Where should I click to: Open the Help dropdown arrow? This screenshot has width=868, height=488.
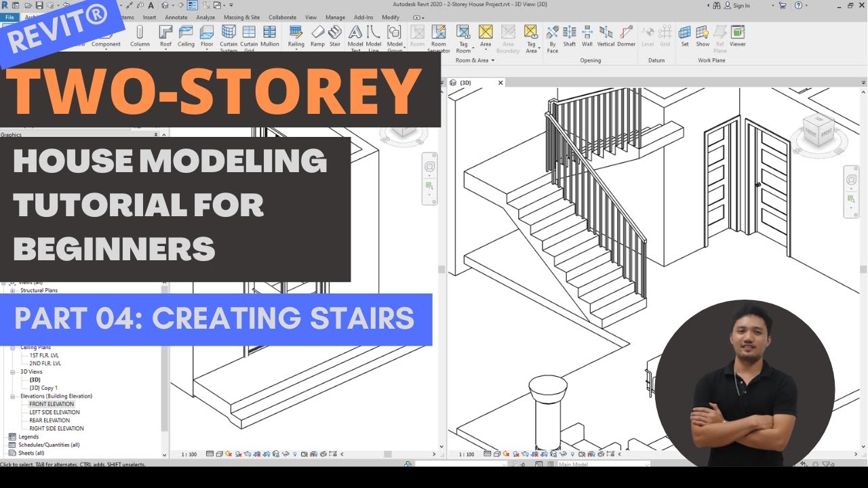[806, 5]
